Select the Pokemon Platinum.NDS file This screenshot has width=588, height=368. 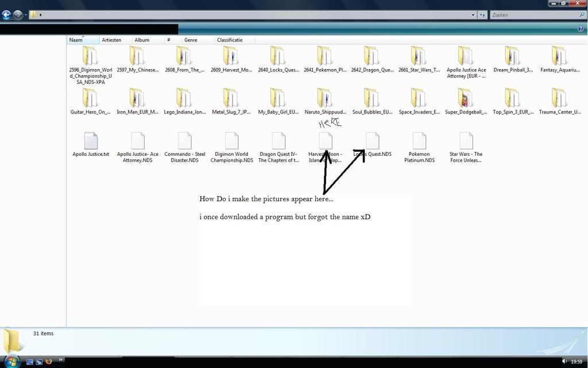(x=419, y=147)
